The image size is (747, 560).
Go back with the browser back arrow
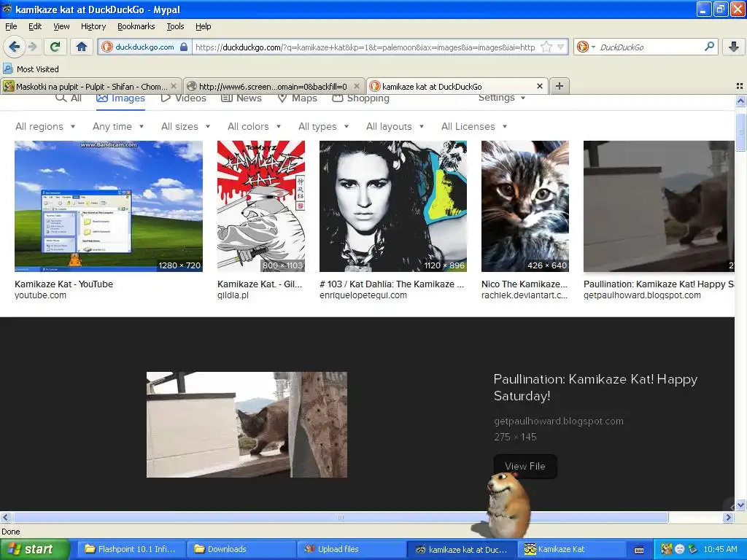pos(14,47)
